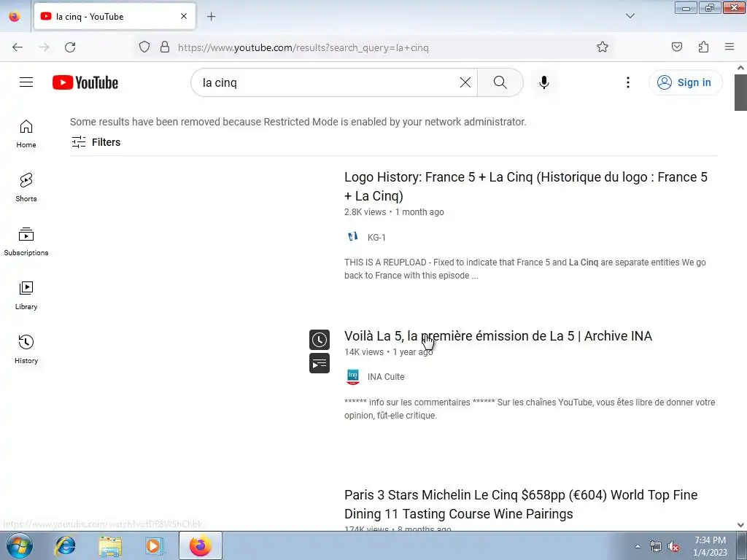The height and width of the screenshot is (560, 747).
Task: Select the la cinq - YouTube tab
Action: [115, 16]
